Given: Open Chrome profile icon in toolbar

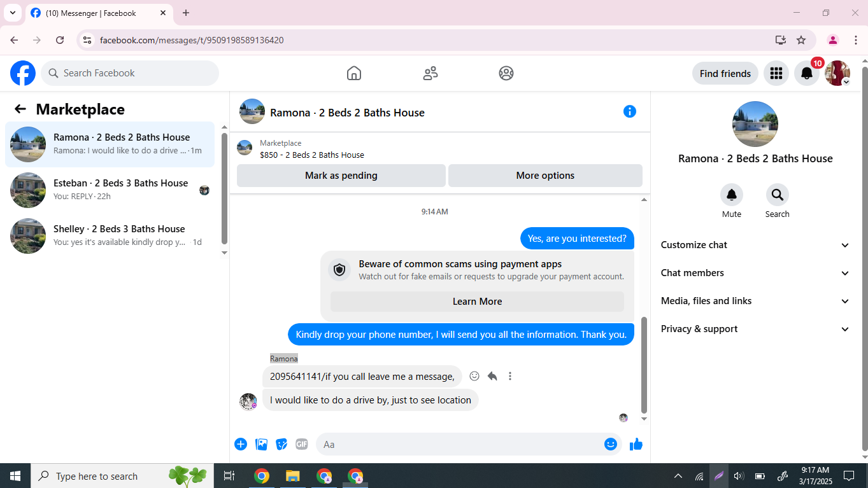Looking at the screenshot, I should tap(832, 40).
